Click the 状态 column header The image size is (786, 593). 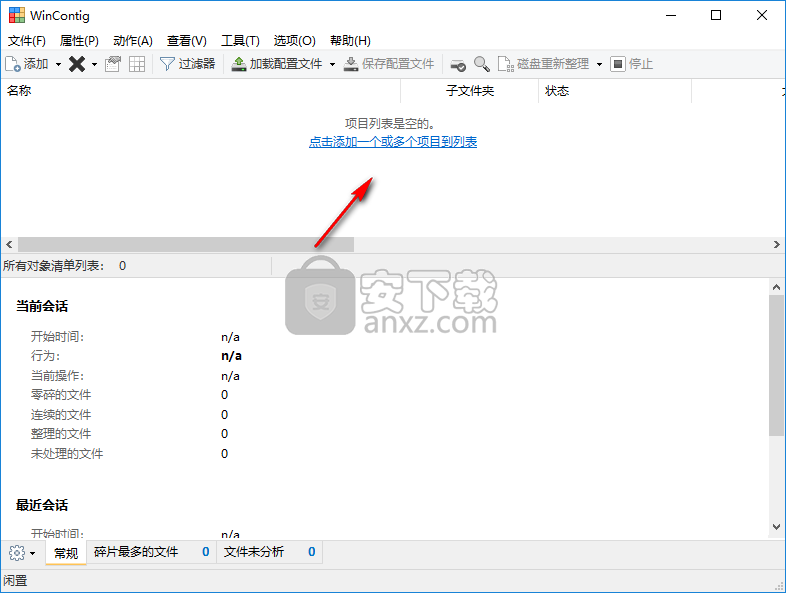tap(615, 91)
